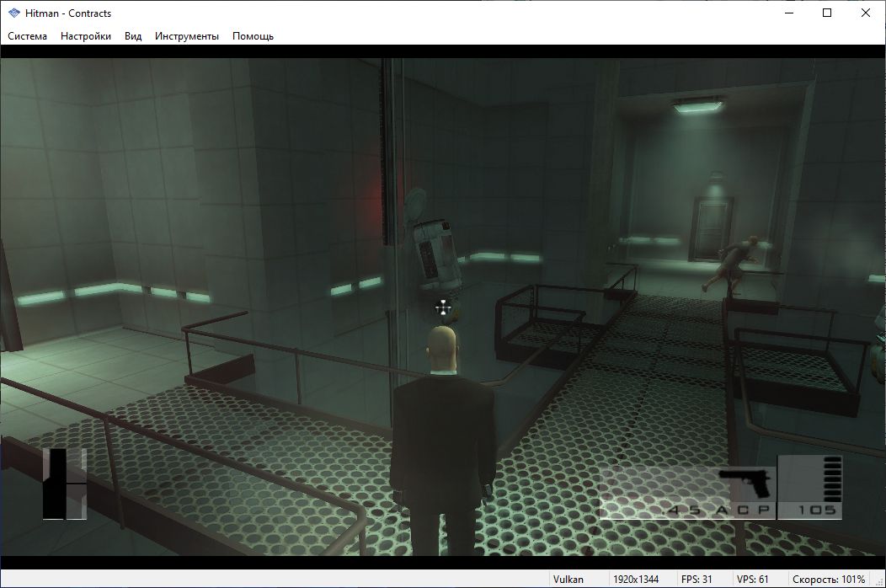Click the Hitman - Contracts window title
Image resolution: width=886 pixels, height=588 pixels.
click(x=68, y=13)
